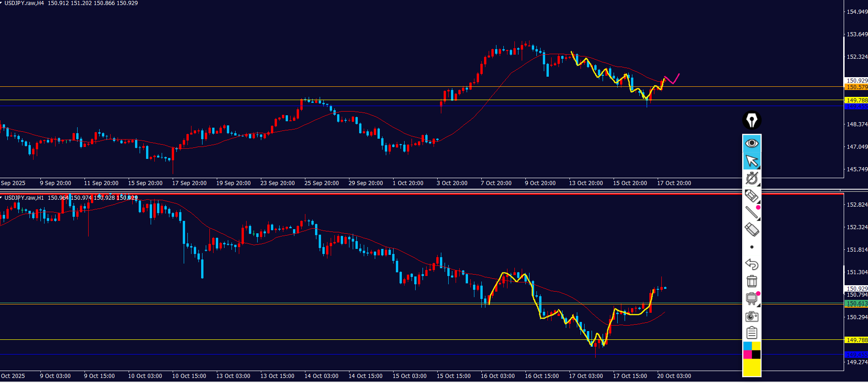Pick the cyan color swatch

tap(747, 346)
